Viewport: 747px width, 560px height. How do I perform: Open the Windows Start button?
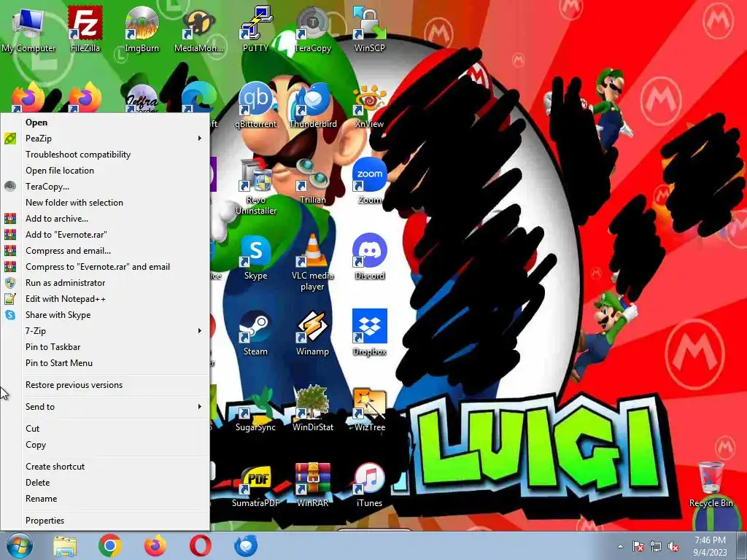19,545
